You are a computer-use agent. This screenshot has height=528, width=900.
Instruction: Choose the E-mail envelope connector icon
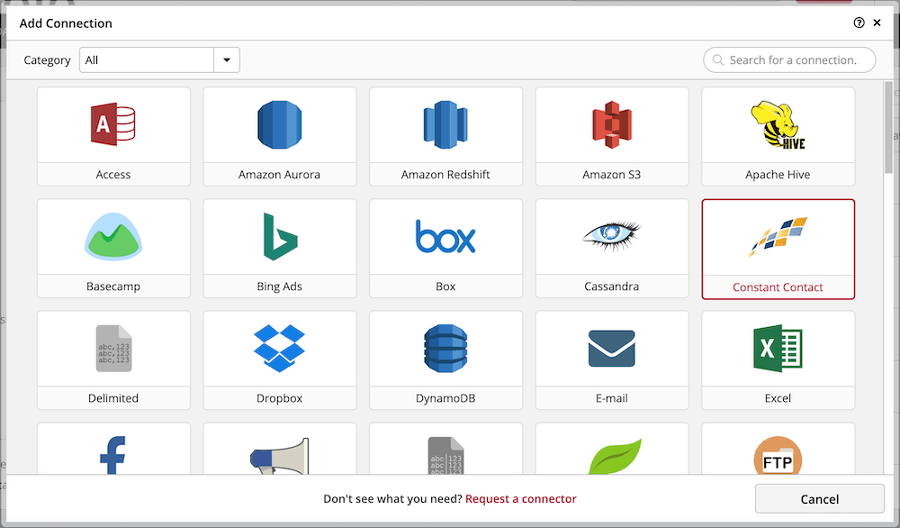(612, 348)
